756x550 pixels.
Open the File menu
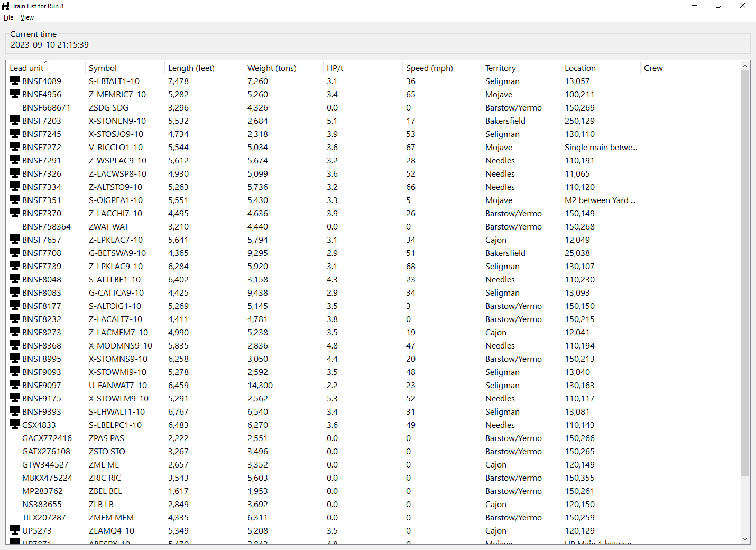point(8,17)
